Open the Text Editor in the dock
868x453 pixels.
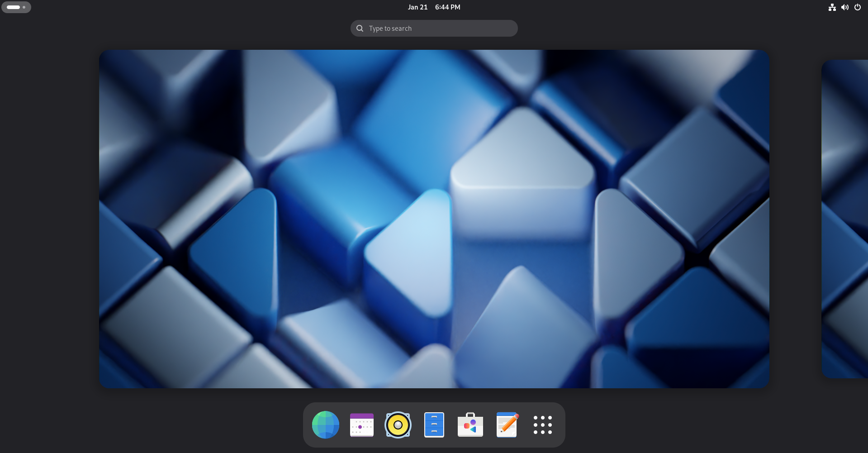pos(507,425)
